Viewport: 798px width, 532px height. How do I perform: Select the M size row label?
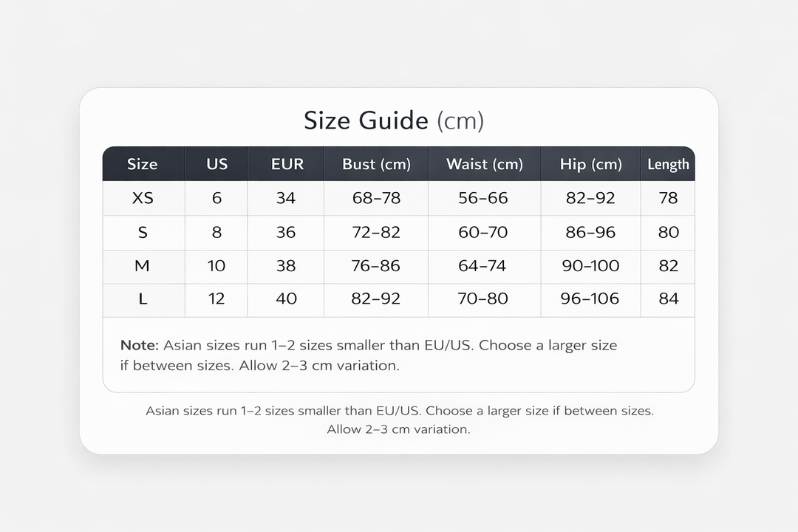[143, 266]
